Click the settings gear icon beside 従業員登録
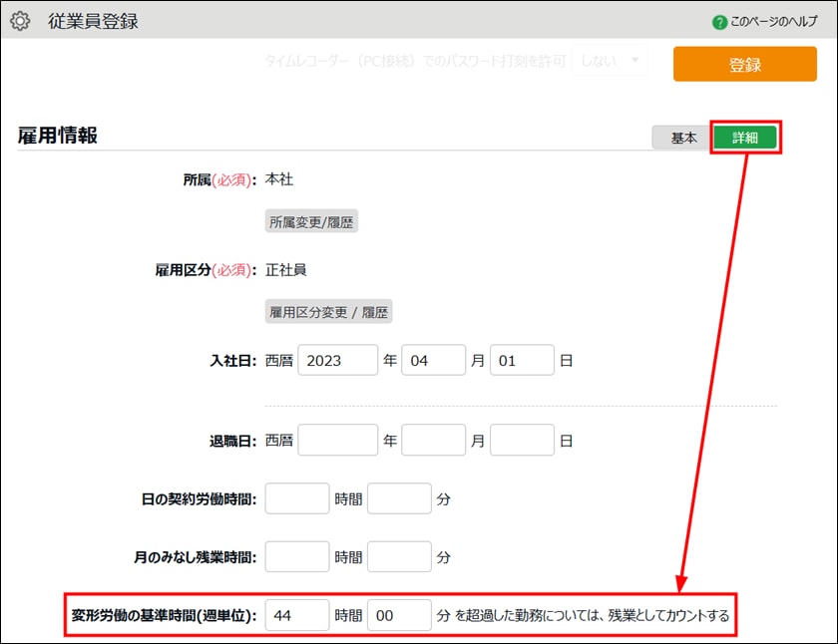The image size is (838, 644). (x=20, y=21)
